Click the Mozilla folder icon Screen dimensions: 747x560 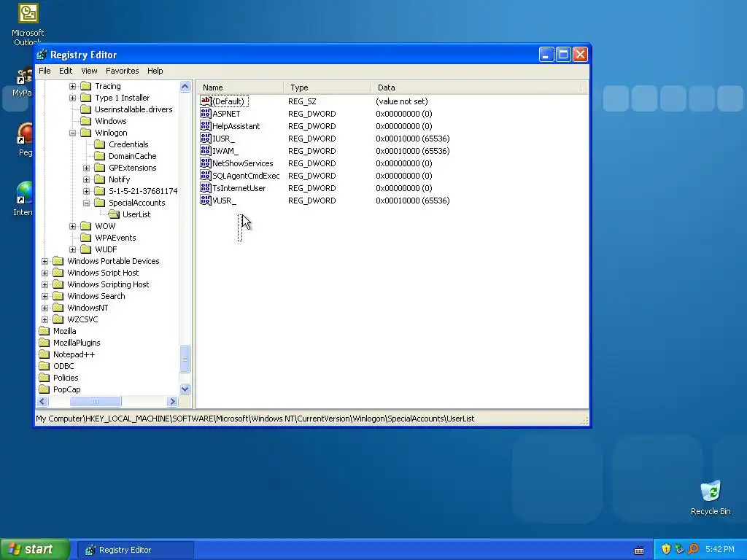[44, 331]
